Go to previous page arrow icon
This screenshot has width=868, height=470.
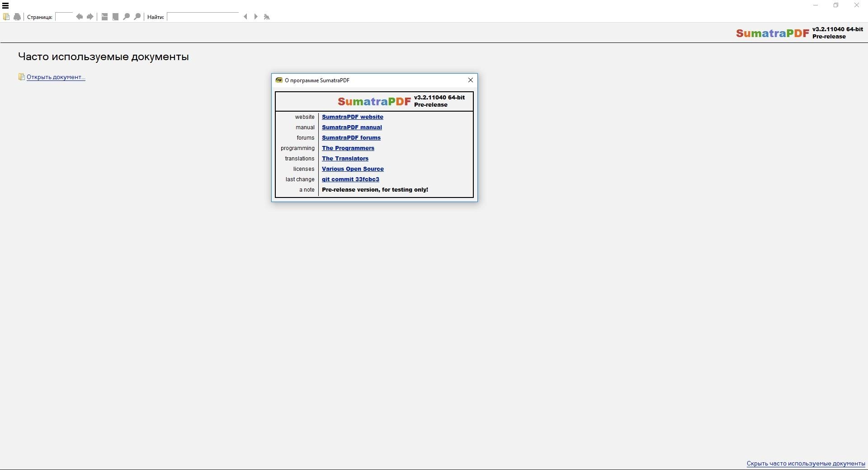click(x=80, y=17)
